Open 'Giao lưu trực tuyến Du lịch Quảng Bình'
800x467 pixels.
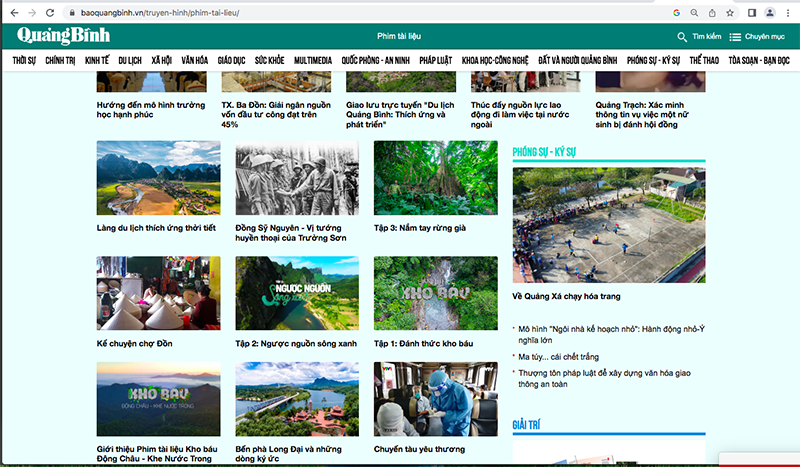401,114
